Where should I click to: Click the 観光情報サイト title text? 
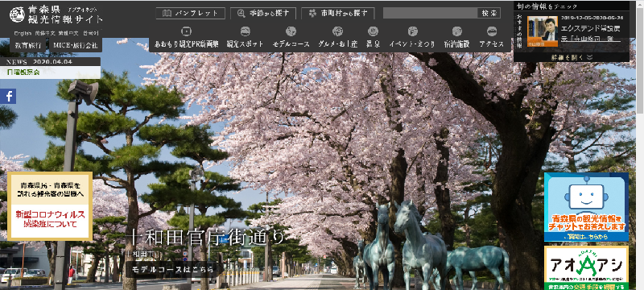[65, 19]
